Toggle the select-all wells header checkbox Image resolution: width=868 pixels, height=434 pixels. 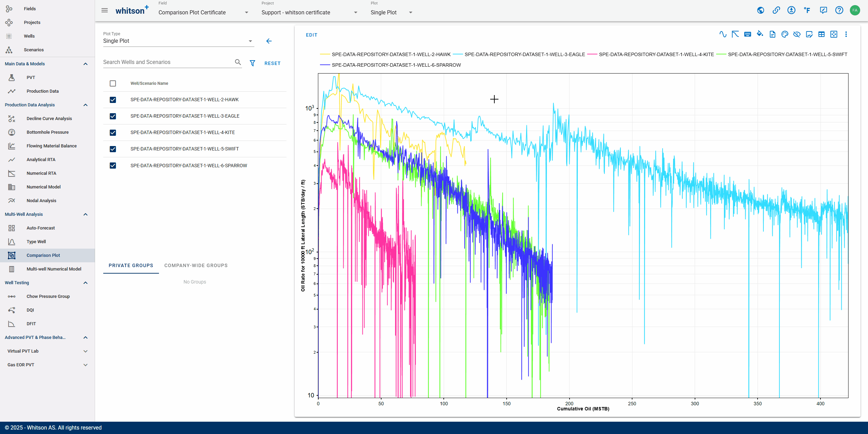pyautogui.click(x=113, y=83)
